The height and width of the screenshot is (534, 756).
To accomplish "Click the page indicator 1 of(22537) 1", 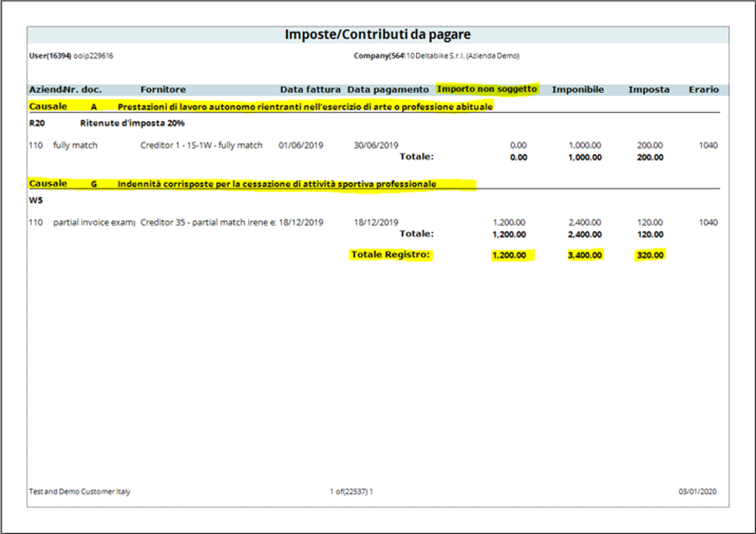I will (351, 492).
